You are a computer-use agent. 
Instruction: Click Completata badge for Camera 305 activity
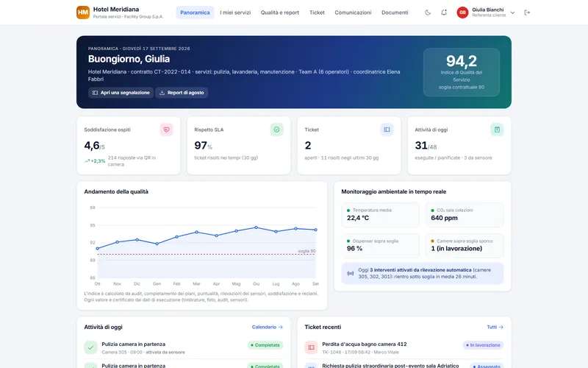coord(265,345)
